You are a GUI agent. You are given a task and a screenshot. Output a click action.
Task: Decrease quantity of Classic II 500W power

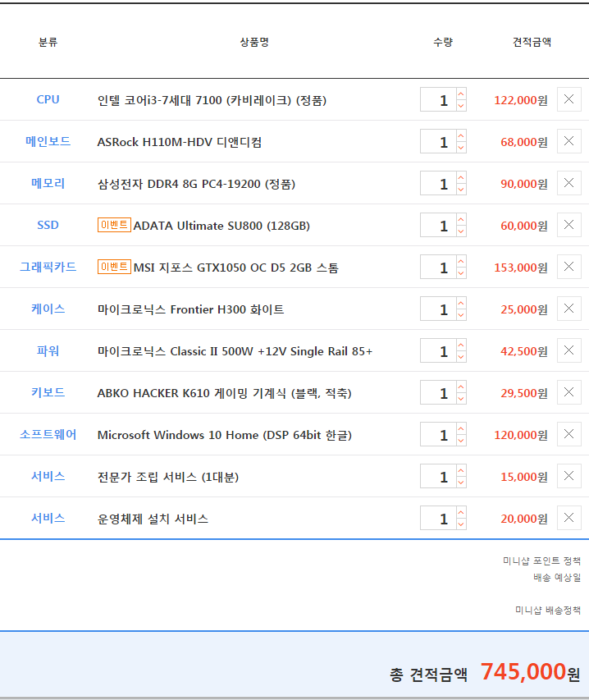pyautogui.click(x=461, y=357)
